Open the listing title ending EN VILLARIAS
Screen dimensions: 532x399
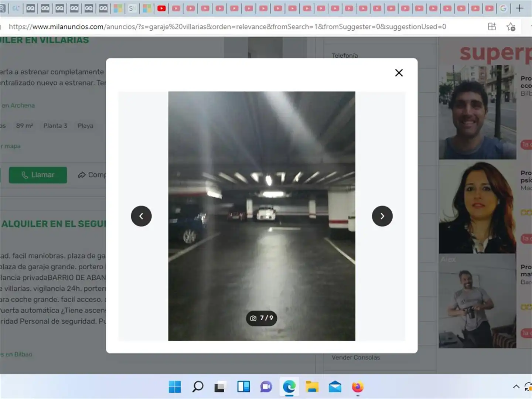[44, 40]
